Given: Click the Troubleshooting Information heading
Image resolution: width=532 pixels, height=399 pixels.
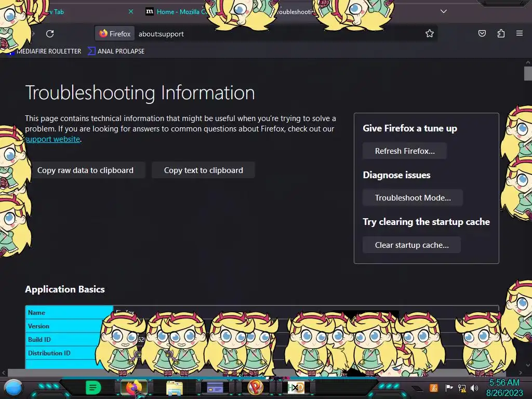Looking at the screenshot, I should [x=140, y=92].
